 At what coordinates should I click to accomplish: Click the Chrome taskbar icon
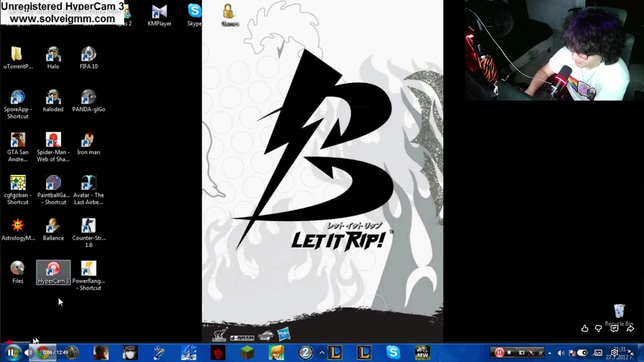[42, 352]
